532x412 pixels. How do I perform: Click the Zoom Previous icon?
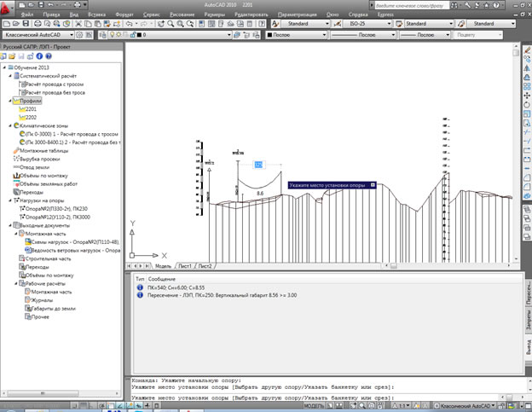[190, 24]
